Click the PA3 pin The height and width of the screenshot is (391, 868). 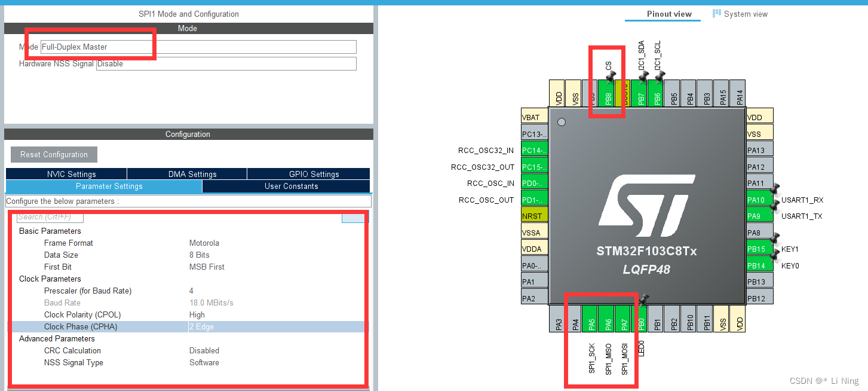click(x=557, y=319)
